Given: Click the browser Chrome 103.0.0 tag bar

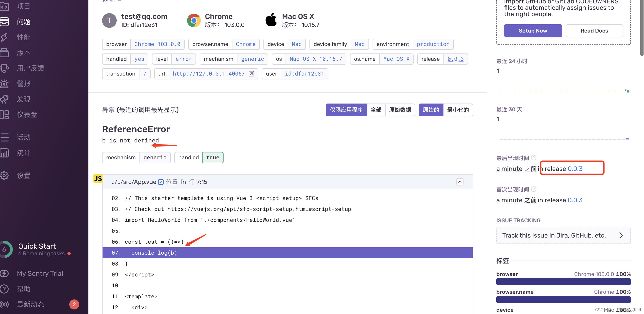Looking at the screenshot, I should pyautogui.click(x=563, y=282).
